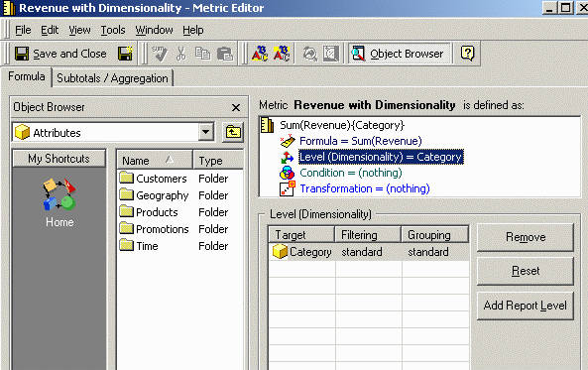Toggle the Object Browser toolbar button
The width and height of the screenshot is (588, 370).
click(x=400, y=54)
